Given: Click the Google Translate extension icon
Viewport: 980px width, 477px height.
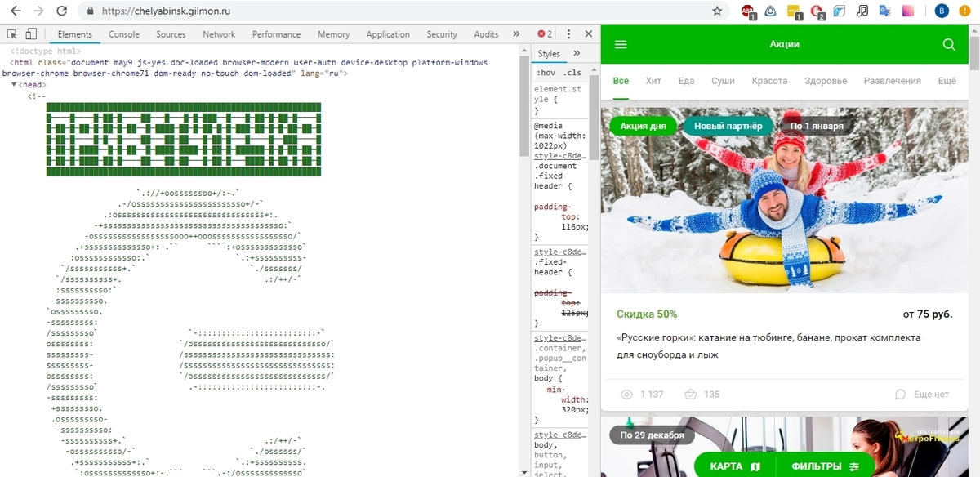Looking at the screenshot, I should click(884, 11).
